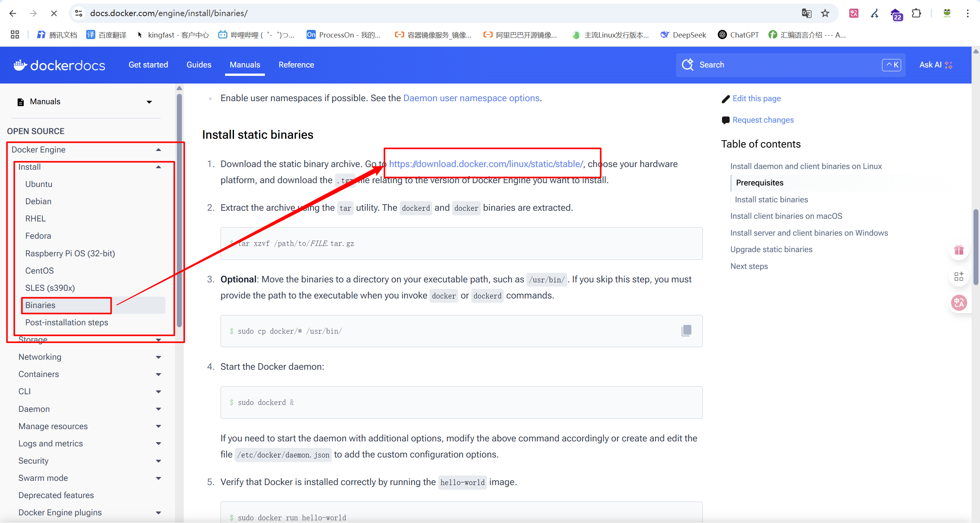Open the Debian install page

[38, 201]
